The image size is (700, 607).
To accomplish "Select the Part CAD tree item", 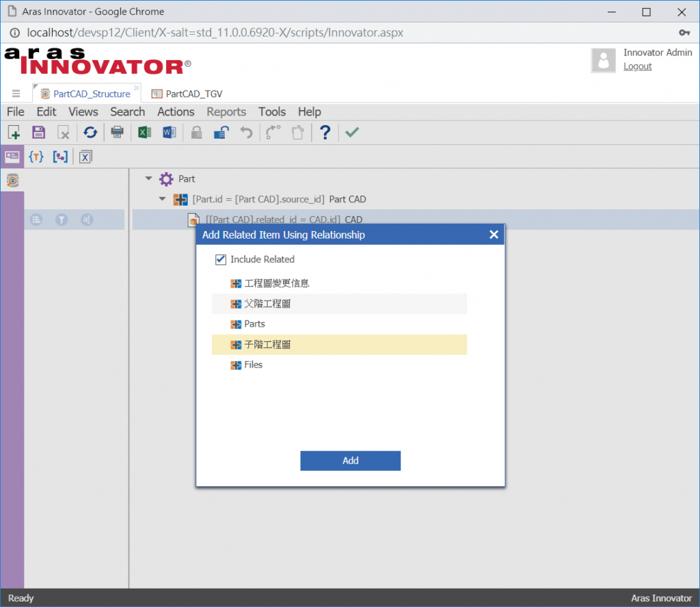I will 279,200.
